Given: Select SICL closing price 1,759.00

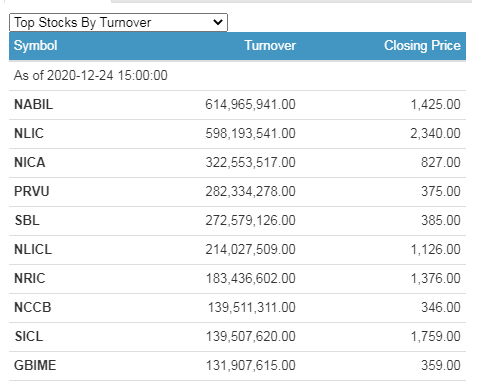Looking at the screenshot, I should [435, 337].
